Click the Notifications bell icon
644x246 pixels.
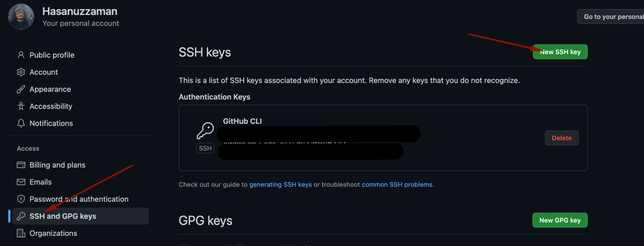21,123
